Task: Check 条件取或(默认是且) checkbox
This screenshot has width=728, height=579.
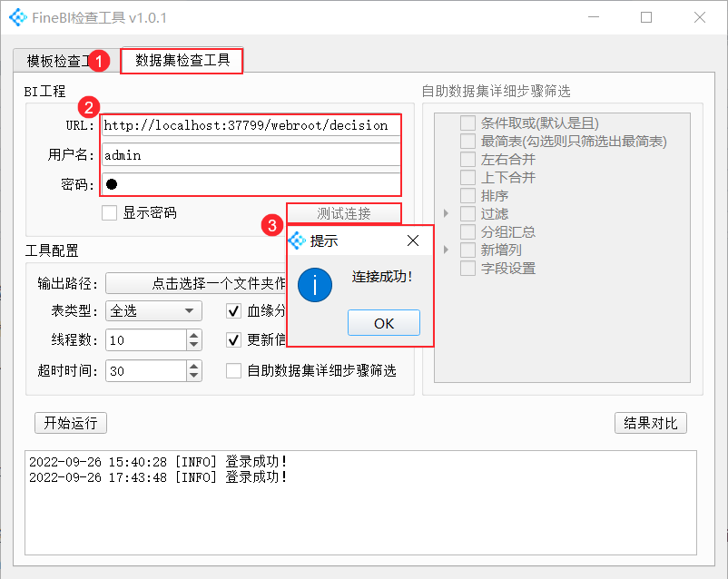Action: (x=468, y=123)
